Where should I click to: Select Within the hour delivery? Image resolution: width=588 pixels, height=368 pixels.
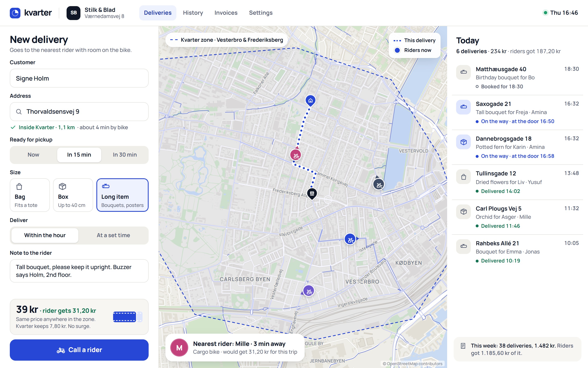point(45,235)
